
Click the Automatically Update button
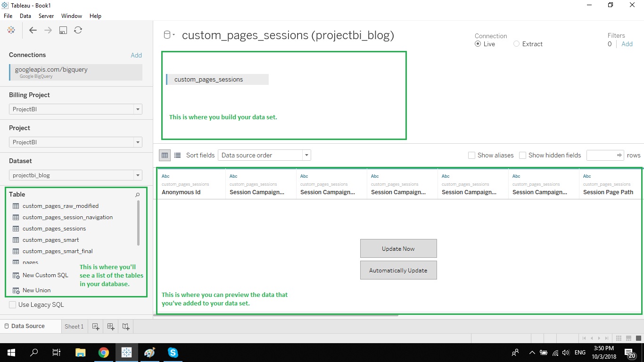[x=398, y=270]
